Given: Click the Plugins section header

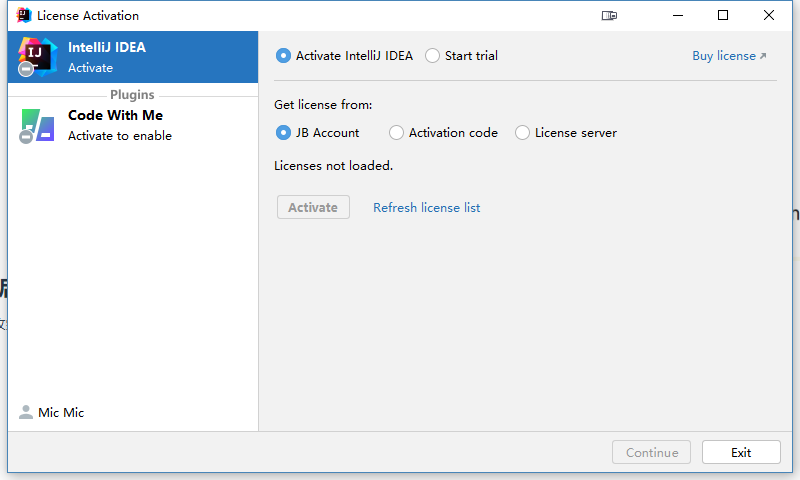Looking at the screenshot, I should point(132,95).
